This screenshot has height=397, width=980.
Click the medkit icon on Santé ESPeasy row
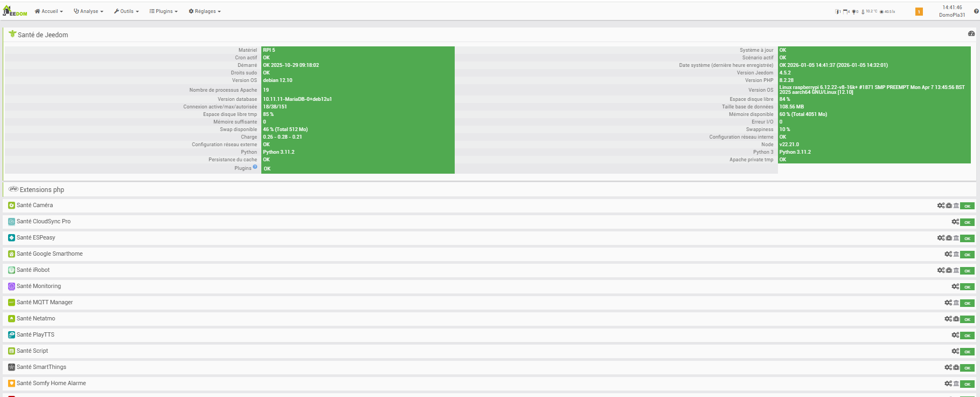949,238
